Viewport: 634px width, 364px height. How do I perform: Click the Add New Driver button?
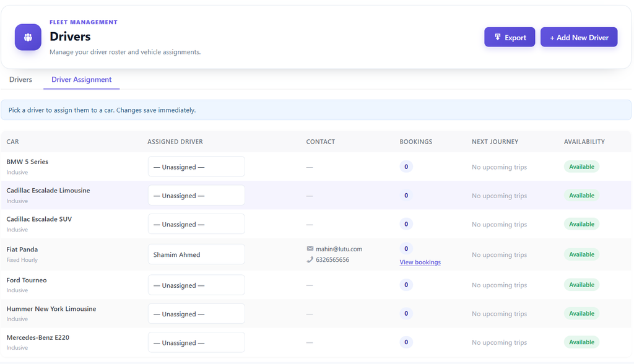(x=579, y=37)
